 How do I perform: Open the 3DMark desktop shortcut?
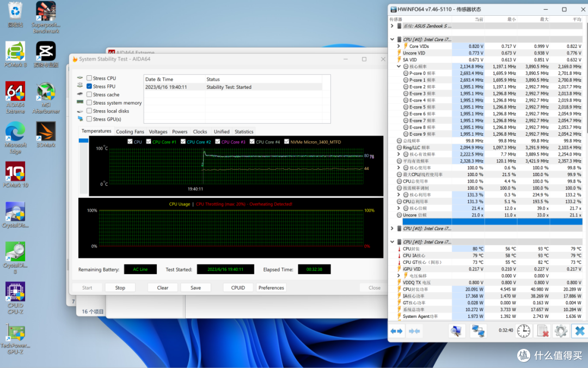click(46, 135)
